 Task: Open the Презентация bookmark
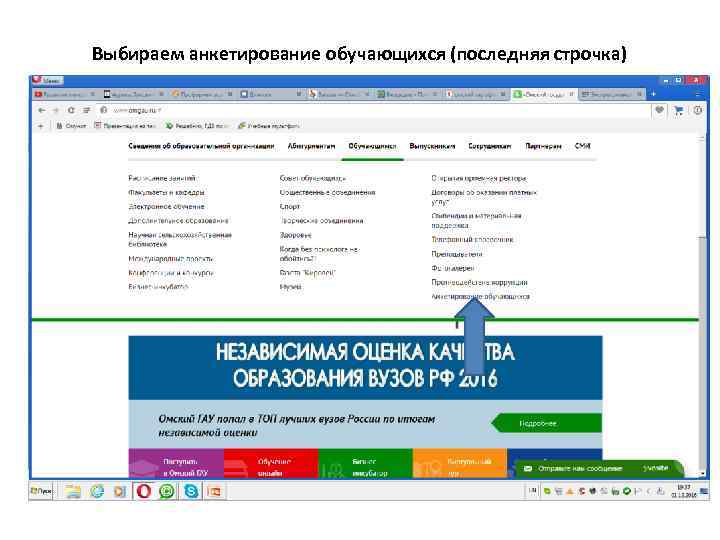point(125,126)
